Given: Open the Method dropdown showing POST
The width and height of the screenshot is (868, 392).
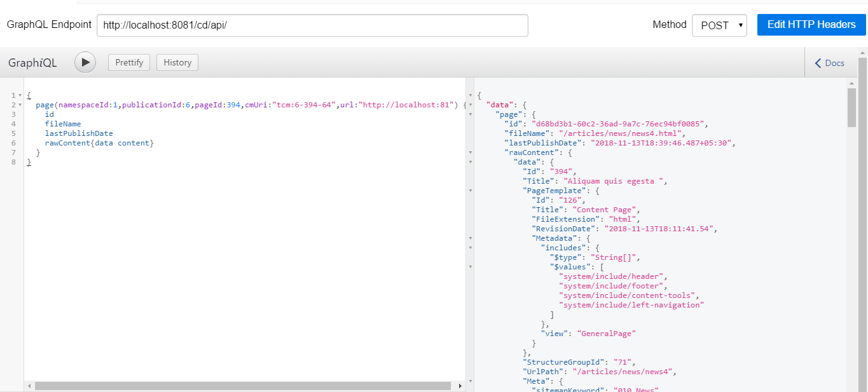Looking at the screenshot, I should pos(719,24).
